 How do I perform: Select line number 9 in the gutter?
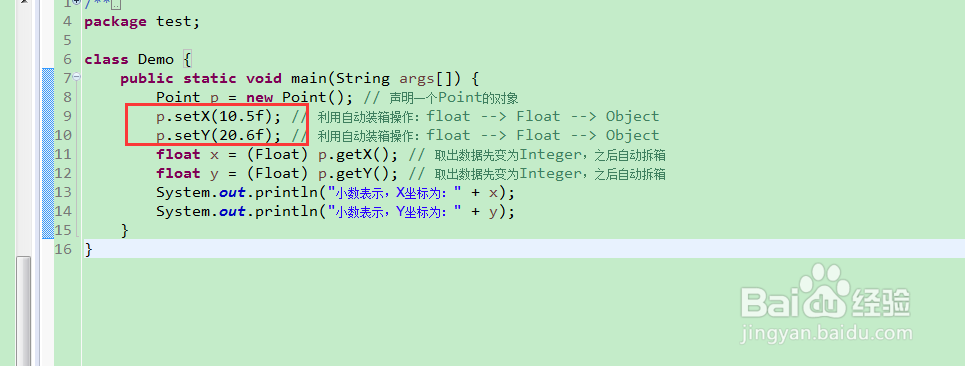tap(68, 116)
